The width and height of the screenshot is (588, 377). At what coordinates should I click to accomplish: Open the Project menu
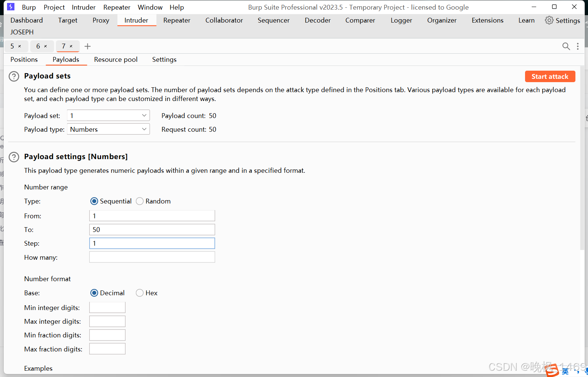(54, 7)
